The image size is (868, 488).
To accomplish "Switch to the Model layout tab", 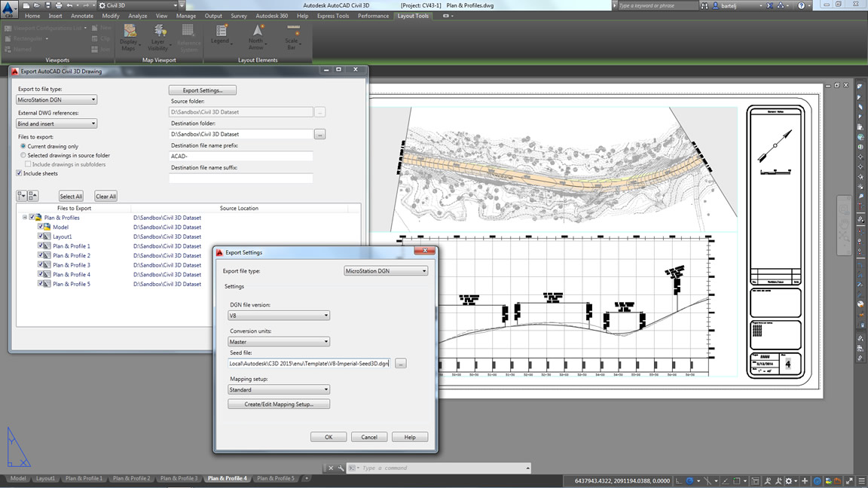I will coord(18,478).
